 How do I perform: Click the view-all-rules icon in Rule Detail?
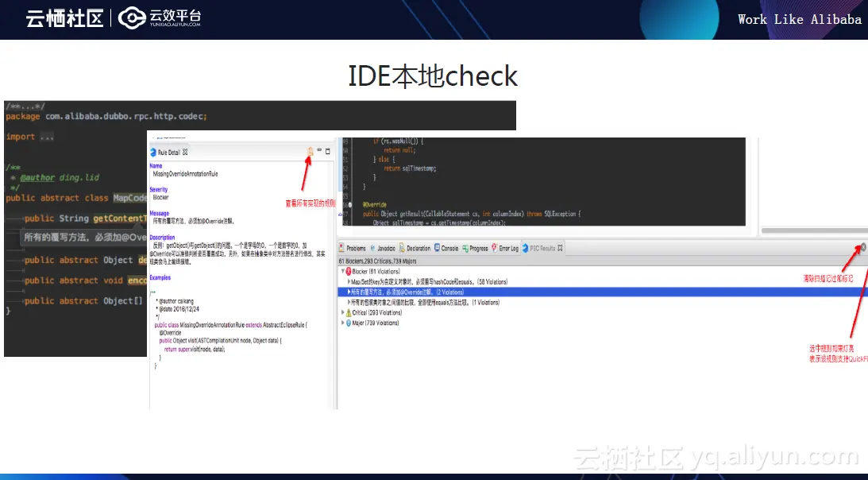310,151
